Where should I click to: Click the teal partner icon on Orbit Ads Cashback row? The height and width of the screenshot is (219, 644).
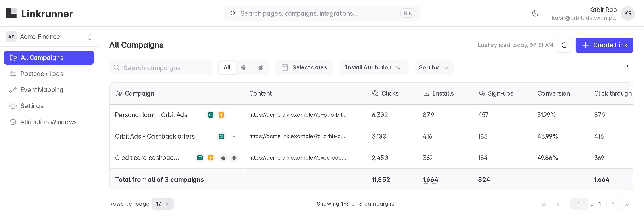(221, 136)
